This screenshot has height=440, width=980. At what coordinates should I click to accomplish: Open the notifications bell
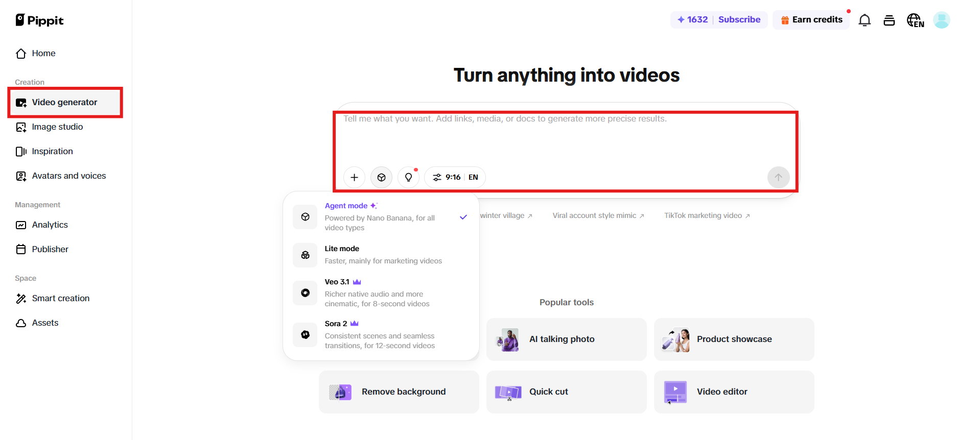(865, 20)
